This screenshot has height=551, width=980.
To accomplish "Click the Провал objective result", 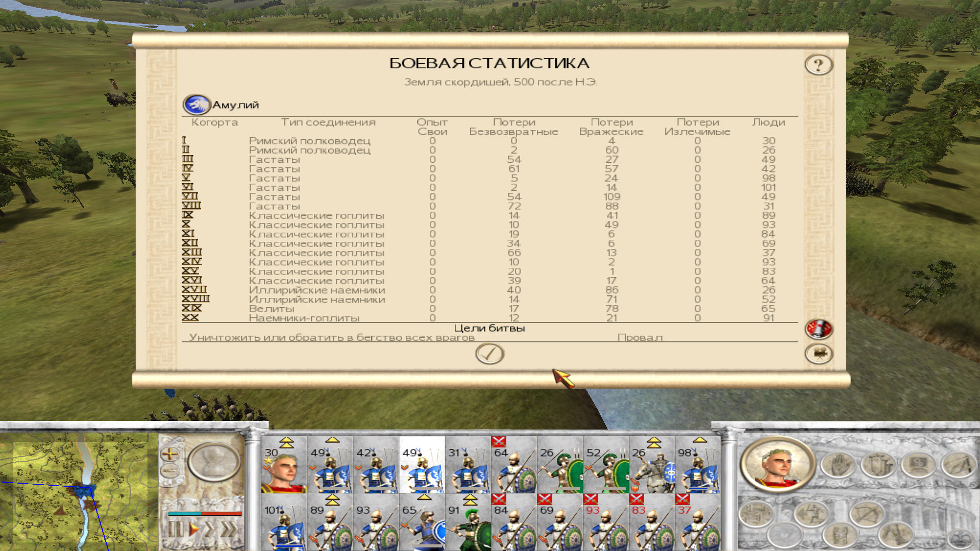I will click(640, 337).
